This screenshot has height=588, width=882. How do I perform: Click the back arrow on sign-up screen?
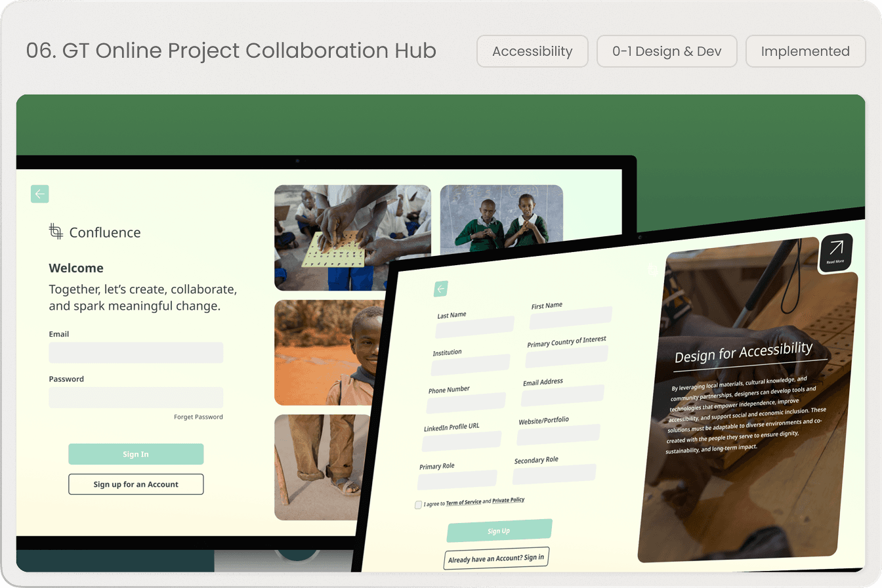[441, 289]
